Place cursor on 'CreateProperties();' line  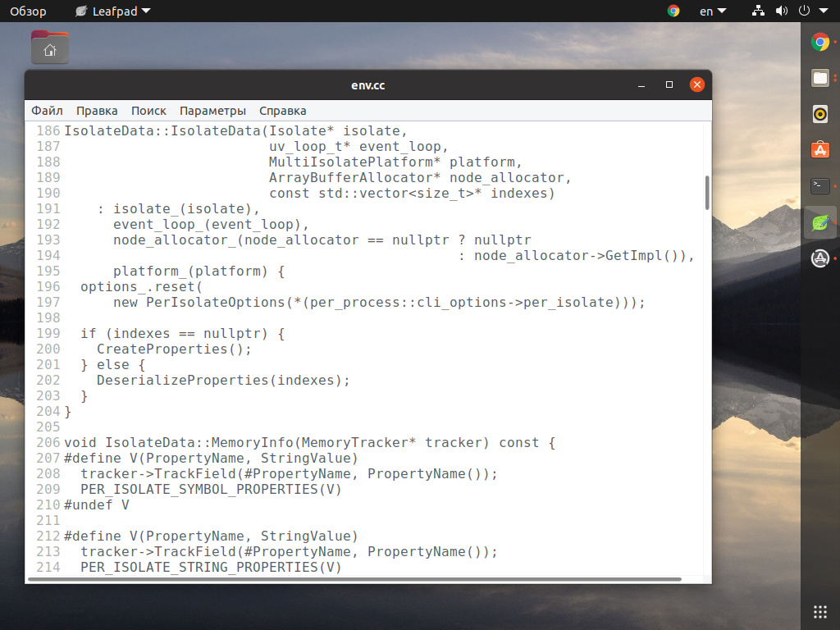tap(174, 349)
